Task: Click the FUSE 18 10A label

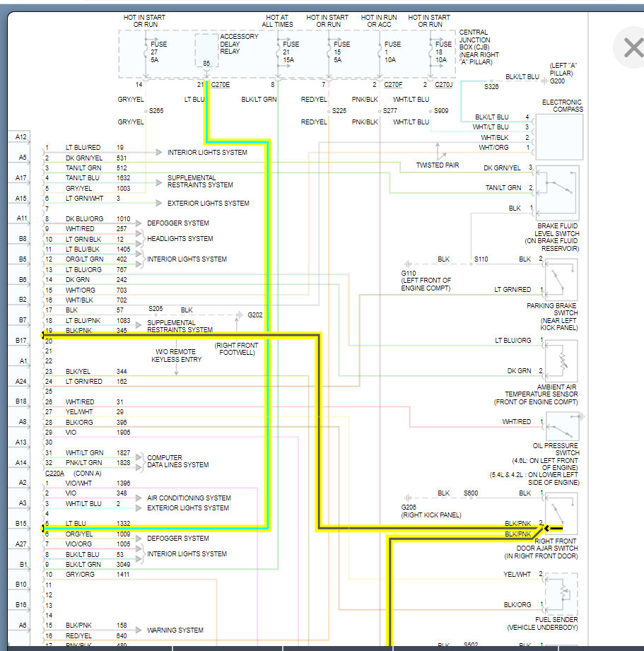Action: tap(443, 52)
